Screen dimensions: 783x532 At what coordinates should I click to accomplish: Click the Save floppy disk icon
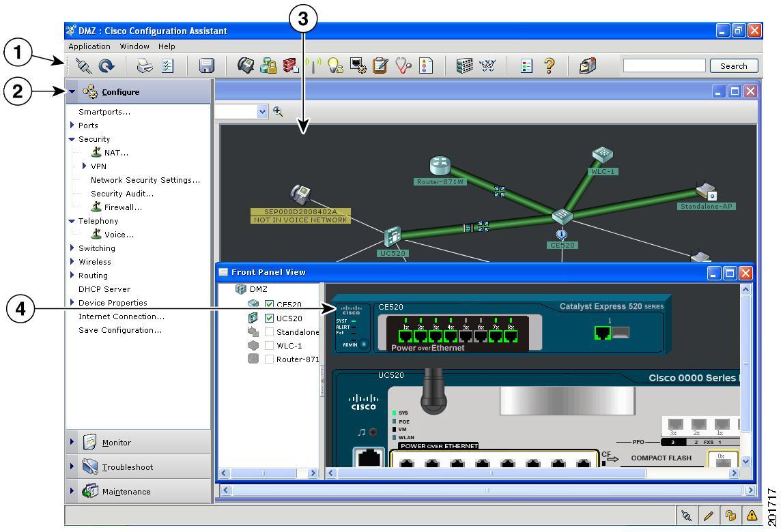pyautogui.click(x=206, y=66)
